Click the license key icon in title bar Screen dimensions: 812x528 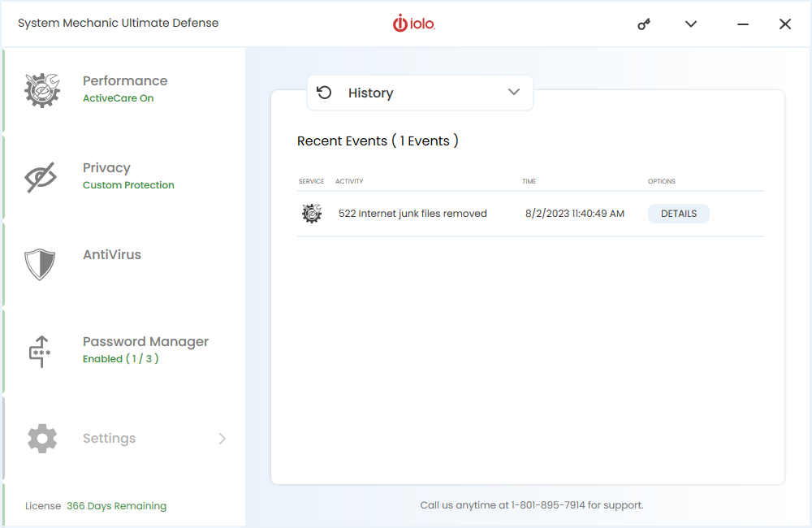click(x=644, y=24)
